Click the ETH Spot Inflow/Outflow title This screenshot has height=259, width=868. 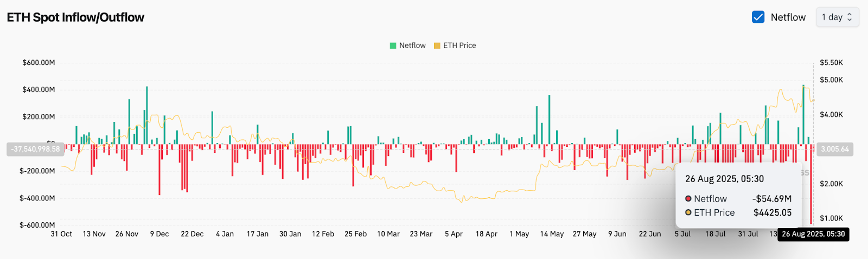click(x=75, y=17)
